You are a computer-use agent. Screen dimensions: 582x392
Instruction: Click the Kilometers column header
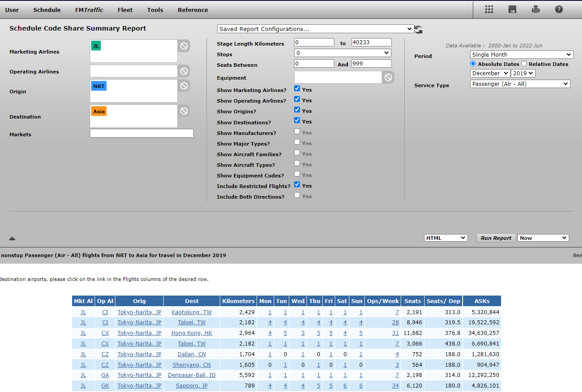(x=238, y=301)
